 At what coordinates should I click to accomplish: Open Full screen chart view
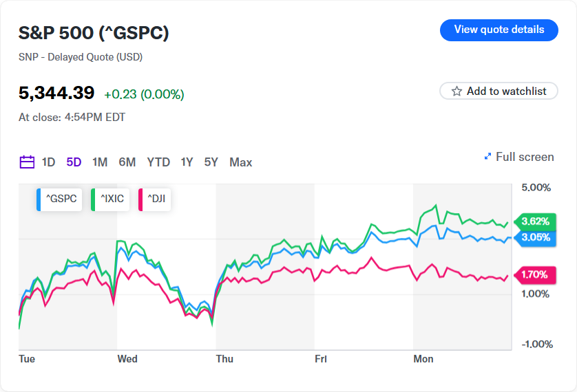[519, 157]
